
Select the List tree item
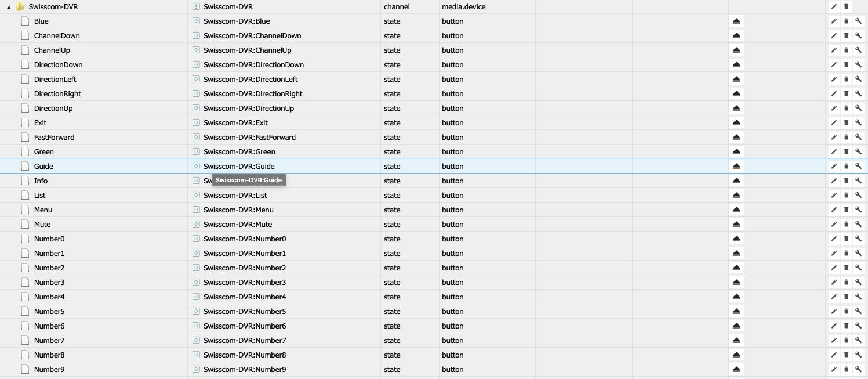coord(39,195)
